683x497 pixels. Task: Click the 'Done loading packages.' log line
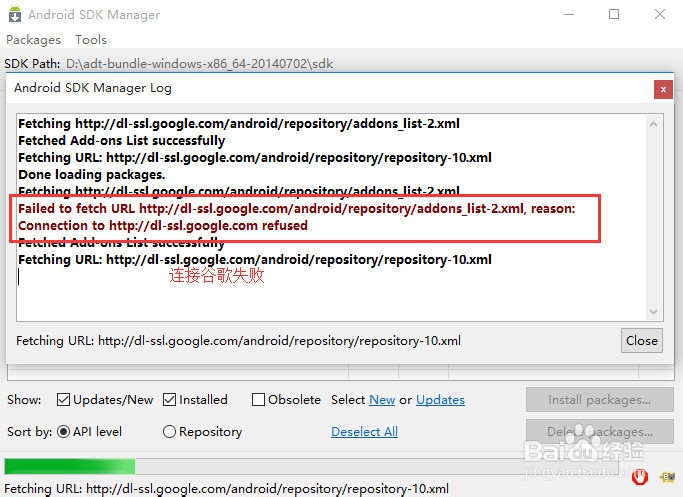click(x=91, y=175)
